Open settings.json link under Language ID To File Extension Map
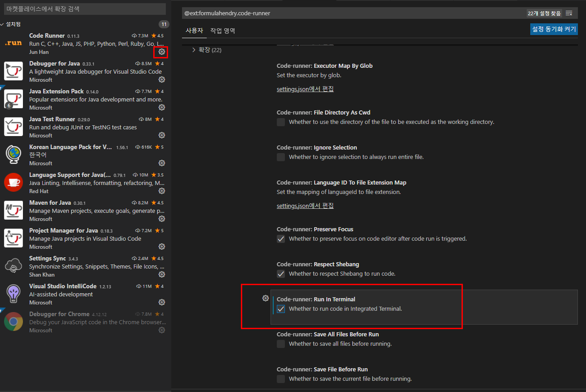Screen dimensions: 586x392 [x=305, y=206]
